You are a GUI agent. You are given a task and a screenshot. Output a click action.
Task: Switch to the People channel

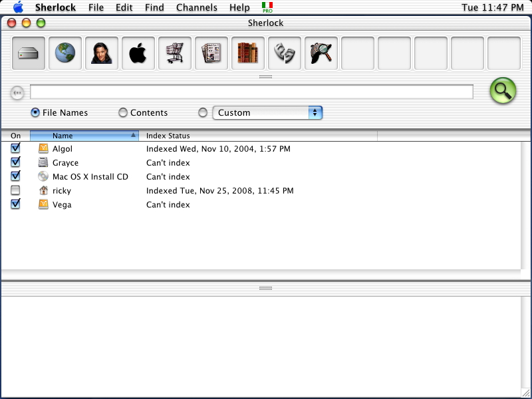tap(102, 53)
